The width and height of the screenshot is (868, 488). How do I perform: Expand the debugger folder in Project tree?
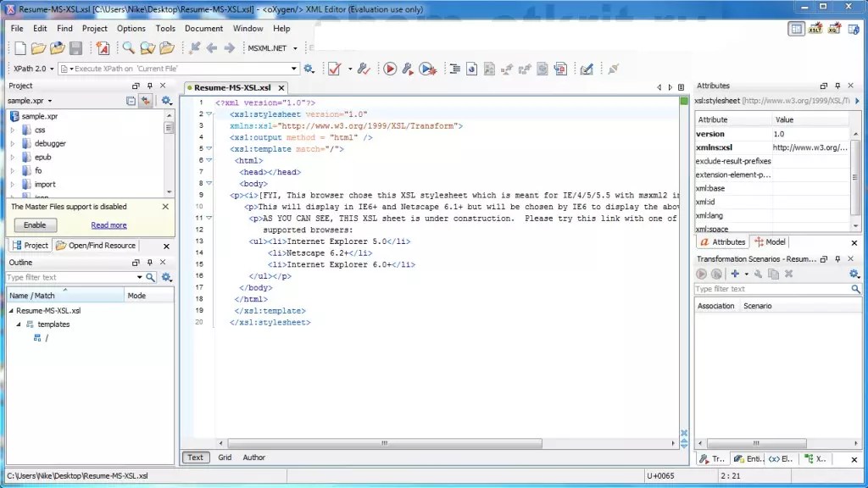point(12,143)
